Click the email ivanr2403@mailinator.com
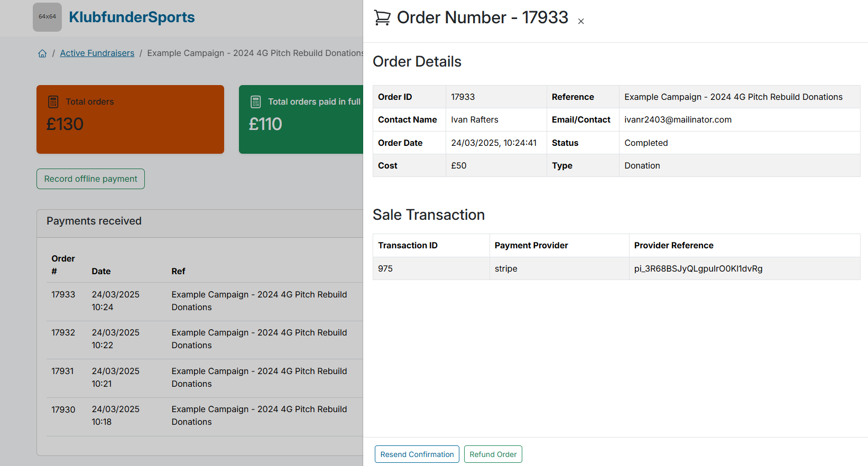 coord(678,120)
